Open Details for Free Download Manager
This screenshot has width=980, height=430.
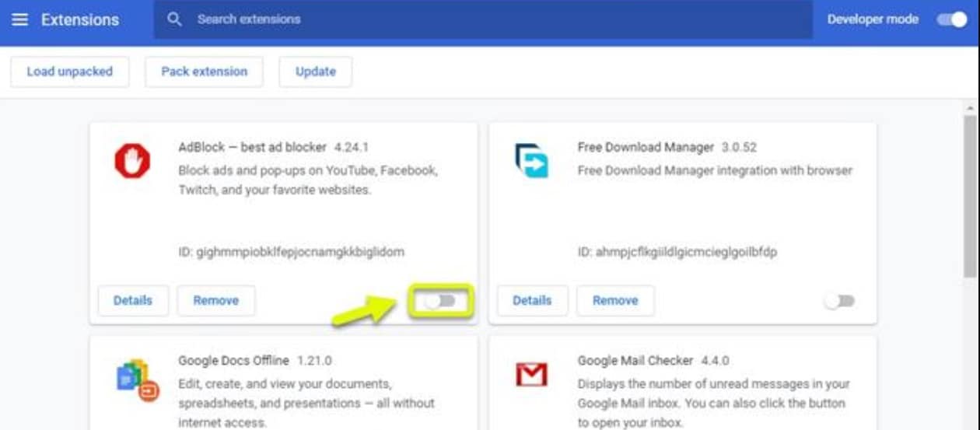click(x=532, y=300)
